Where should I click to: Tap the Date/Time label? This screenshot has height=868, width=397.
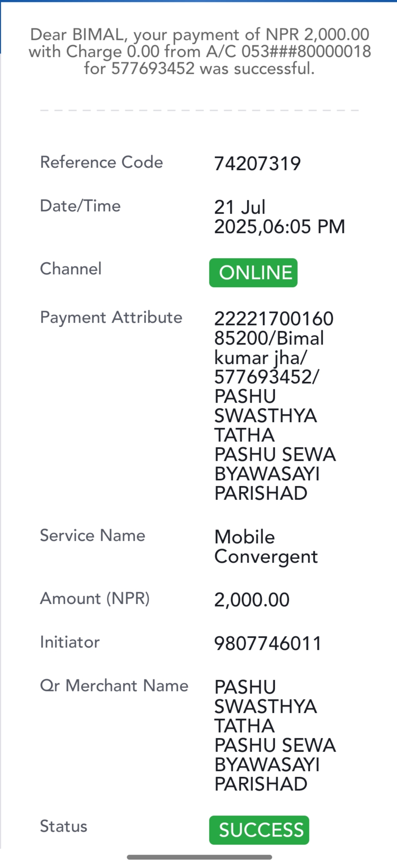[x=80, y=206]
